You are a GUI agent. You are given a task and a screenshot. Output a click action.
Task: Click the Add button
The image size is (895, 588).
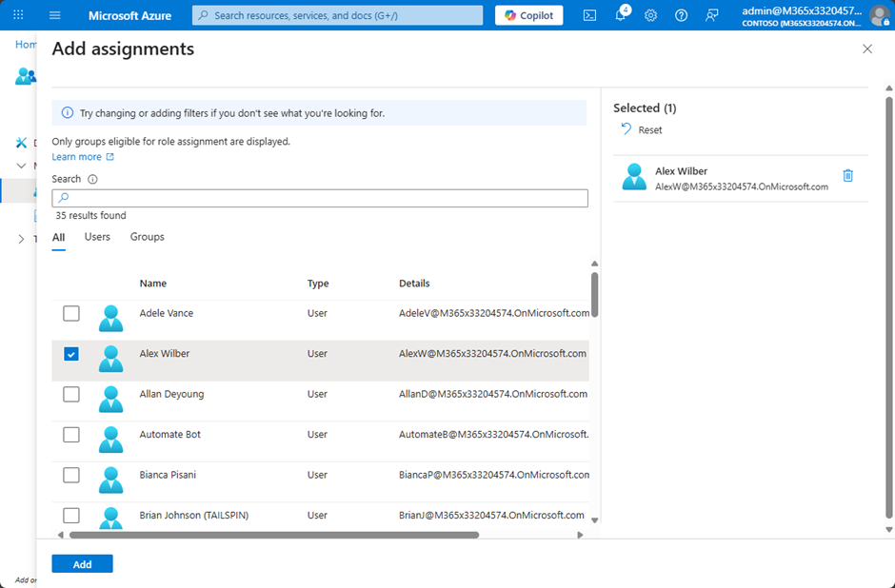(x=82, y=564)
